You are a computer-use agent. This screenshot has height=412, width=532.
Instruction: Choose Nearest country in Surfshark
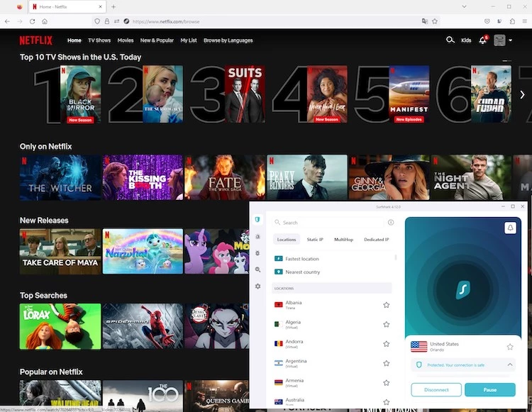332,272
